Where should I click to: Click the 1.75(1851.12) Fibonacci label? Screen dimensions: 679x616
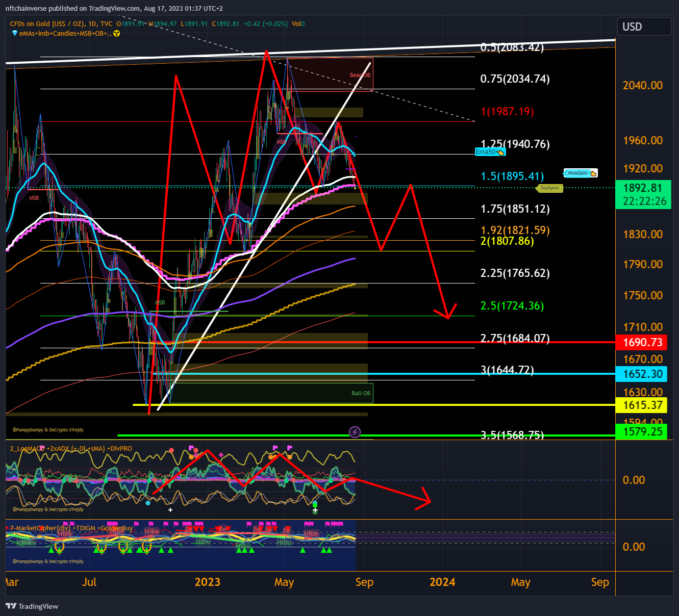(515, 209)
